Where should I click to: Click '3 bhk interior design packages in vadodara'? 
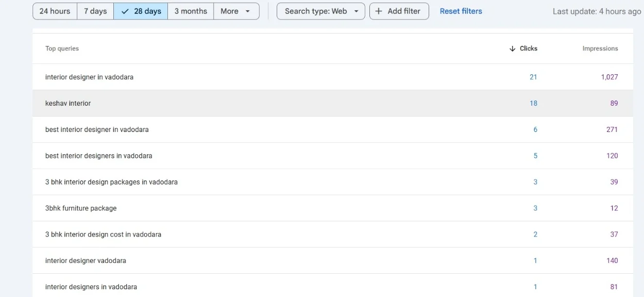[111, 182]
